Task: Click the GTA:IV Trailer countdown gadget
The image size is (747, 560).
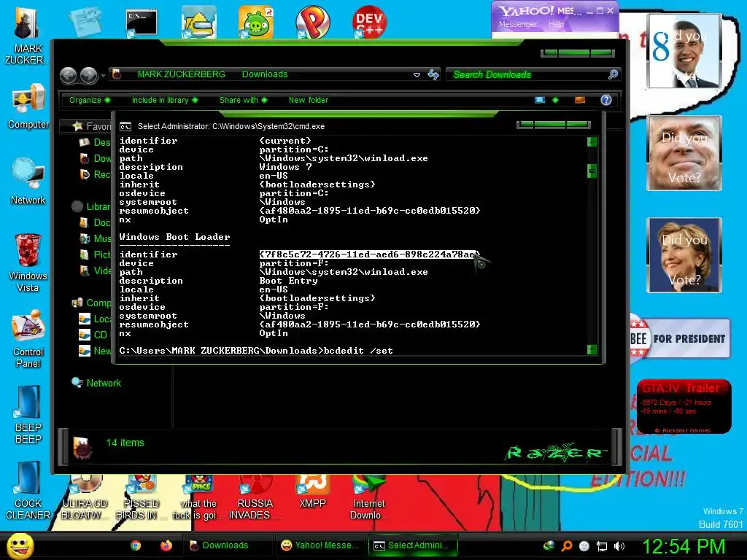Action: point(684,406)
